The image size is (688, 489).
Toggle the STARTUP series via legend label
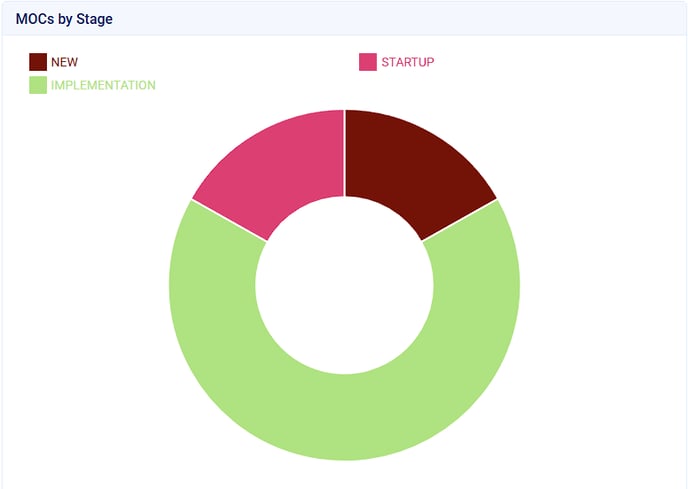407,62
